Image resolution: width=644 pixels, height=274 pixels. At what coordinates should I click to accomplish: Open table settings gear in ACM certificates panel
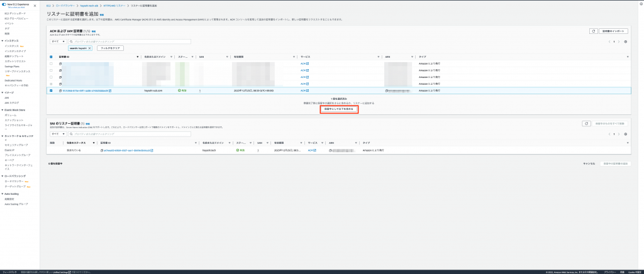pos(625,41)
